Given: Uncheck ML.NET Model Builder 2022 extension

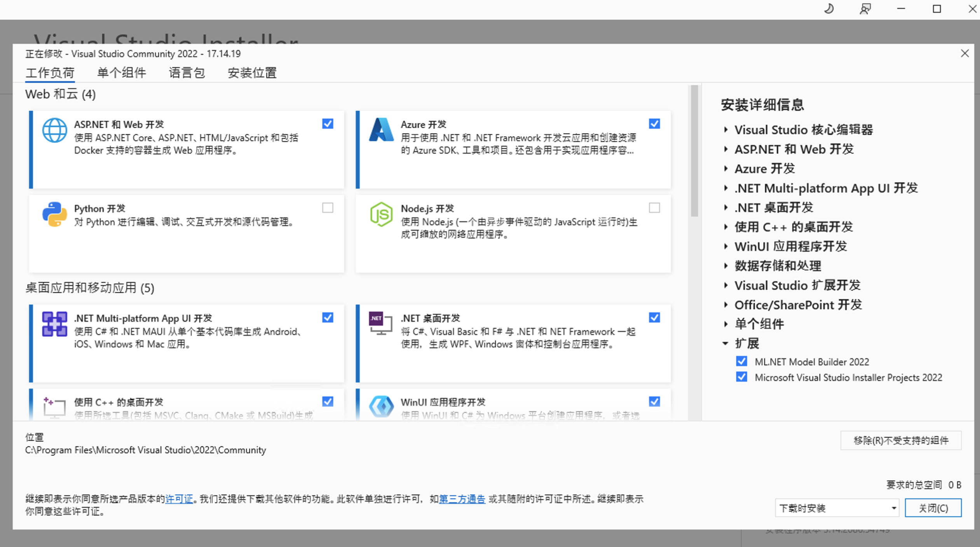Looking at the screenshot, I should 741,362.
